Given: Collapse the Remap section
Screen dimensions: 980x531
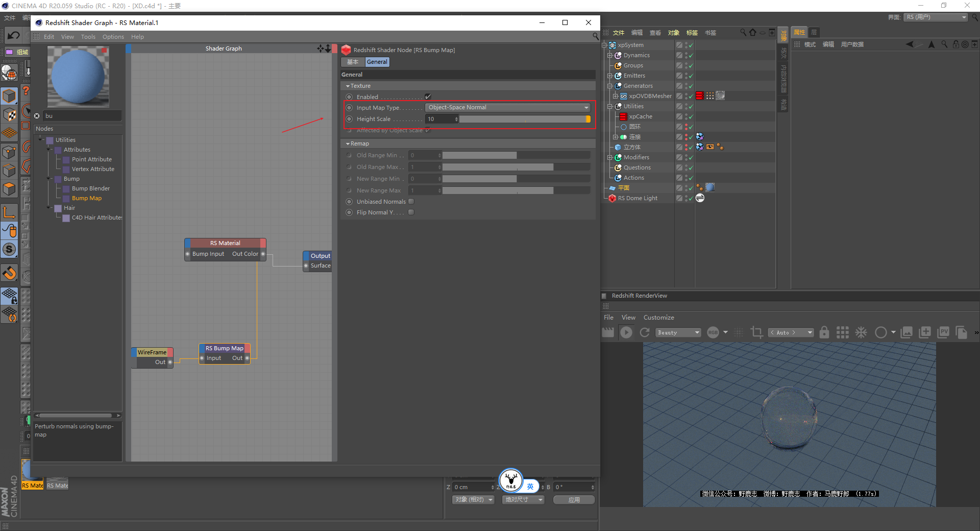Looking at the screenshot, I should 348,144.
